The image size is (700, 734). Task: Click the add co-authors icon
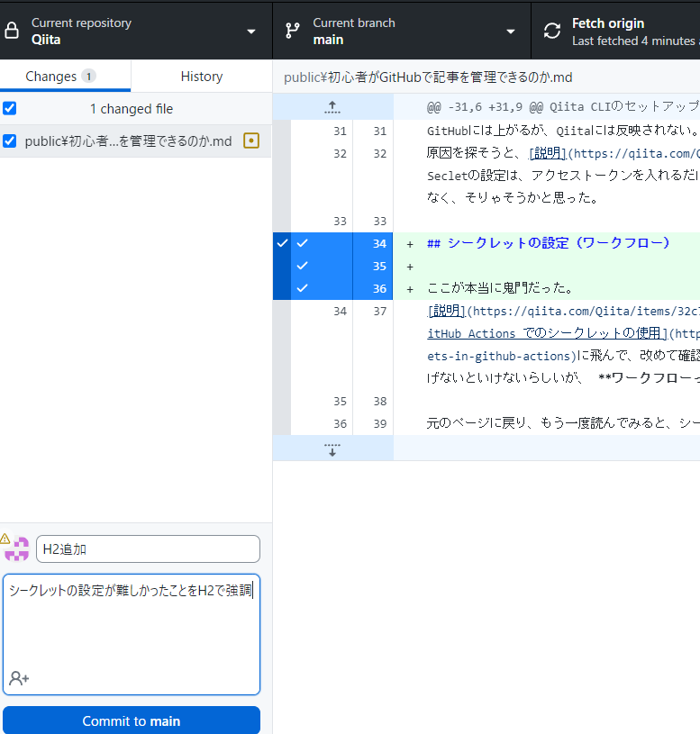coord(19,678)
